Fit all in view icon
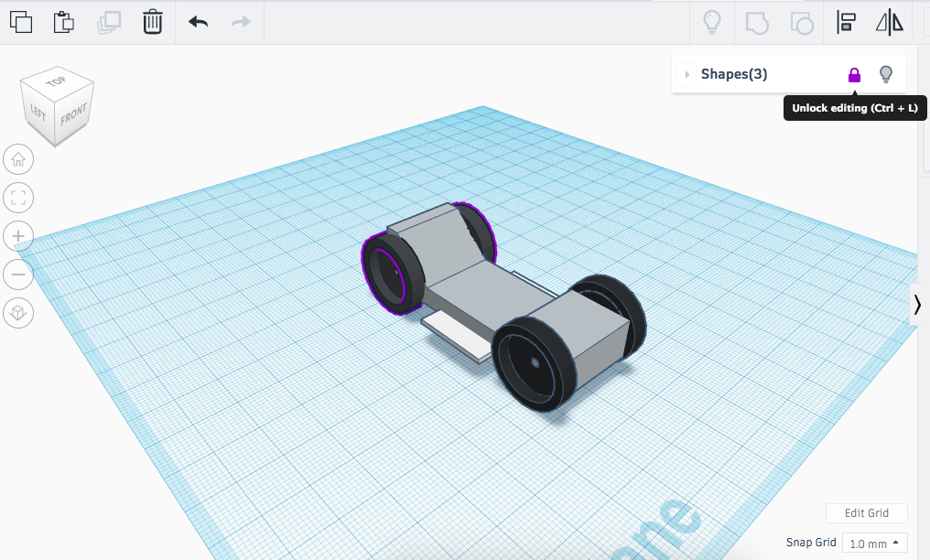 click(x=18, y=198)
